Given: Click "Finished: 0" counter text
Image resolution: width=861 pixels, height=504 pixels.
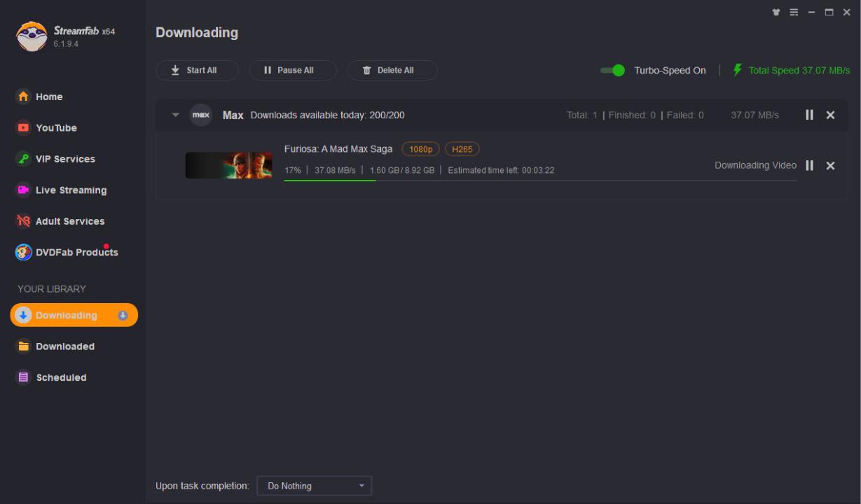Looking at the screenshot, I should point(632,115).
